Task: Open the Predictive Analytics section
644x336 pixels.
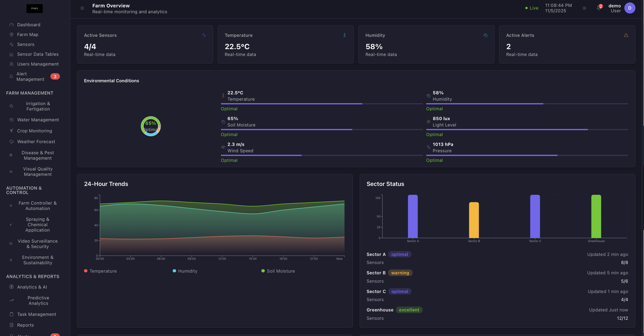Action: pos(38,300)
